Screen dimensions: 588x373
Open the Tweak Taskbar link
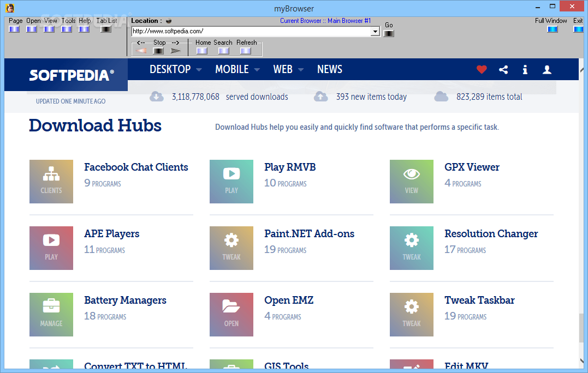tap(479, 300)
